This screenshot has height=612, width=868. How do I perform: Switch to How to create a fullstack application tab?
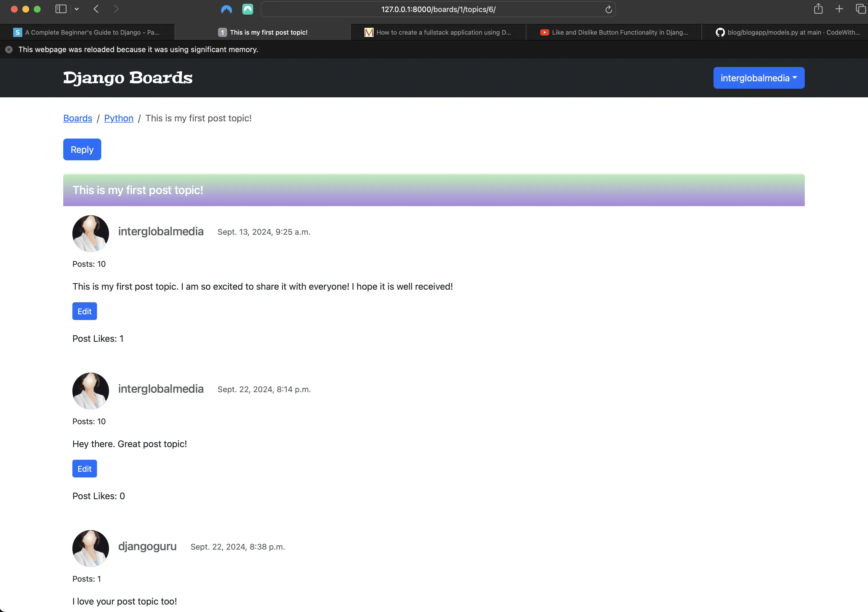click(438, 33)
